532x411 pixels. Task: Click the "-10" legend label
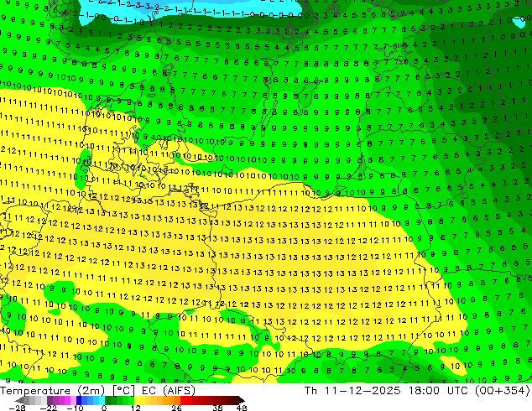[x=75, y=408]
